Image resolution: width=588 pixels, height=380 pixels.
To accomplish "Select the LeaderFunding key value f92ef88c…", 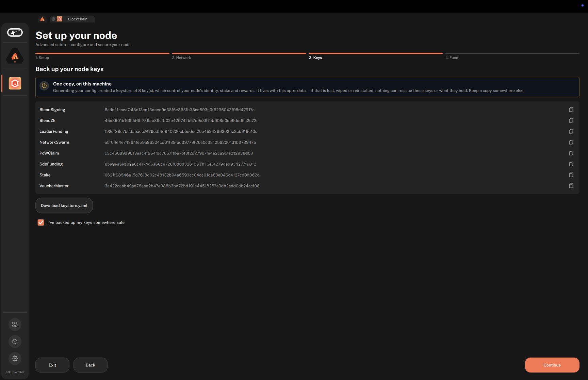I will click(181, 131).
